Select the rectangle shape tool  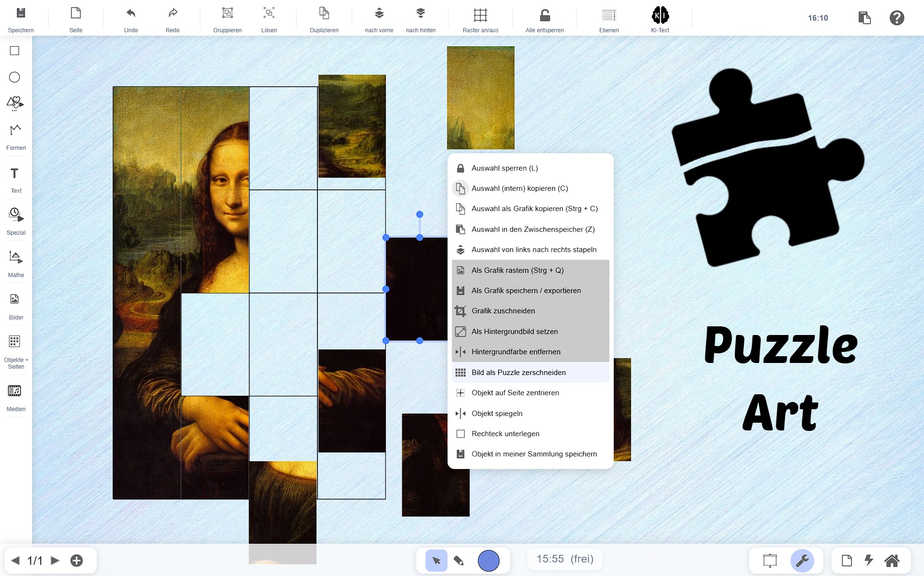tap(14, 51)
